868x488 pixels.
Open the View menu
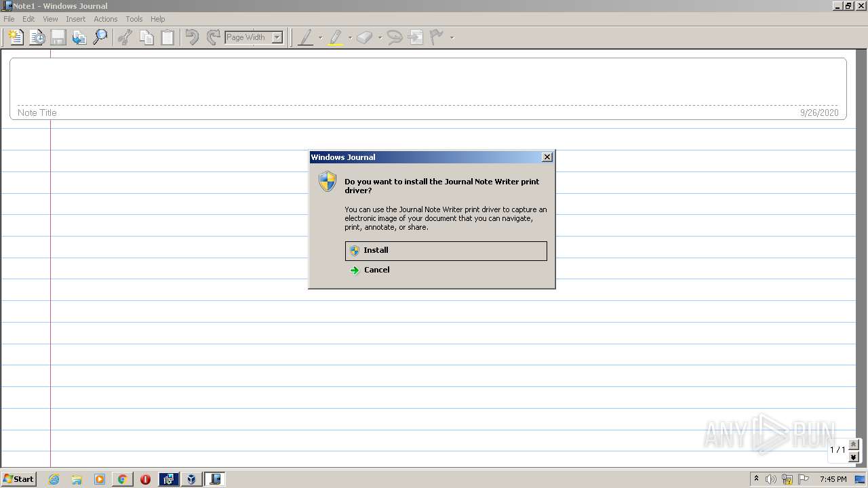pyautogui.click(x=50, y=19)
